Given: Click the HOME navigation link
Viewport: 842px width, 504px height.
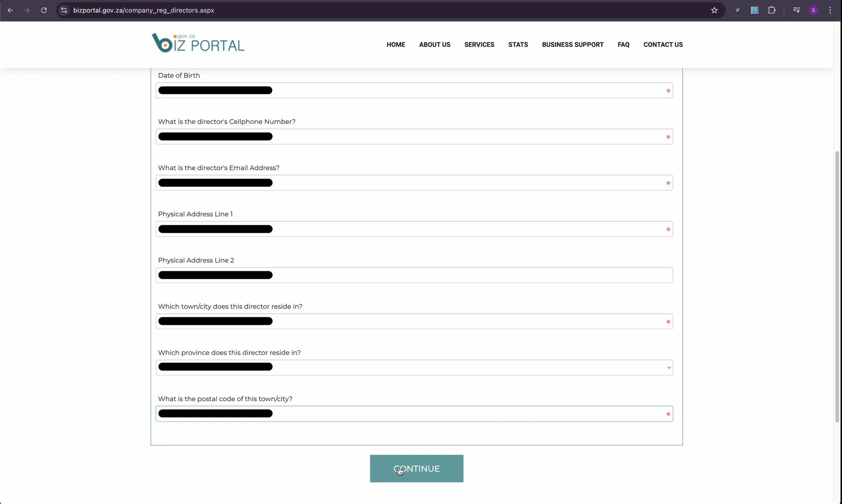Looking at the screenshot, I should pyautogui.click(x=395, y=44).
